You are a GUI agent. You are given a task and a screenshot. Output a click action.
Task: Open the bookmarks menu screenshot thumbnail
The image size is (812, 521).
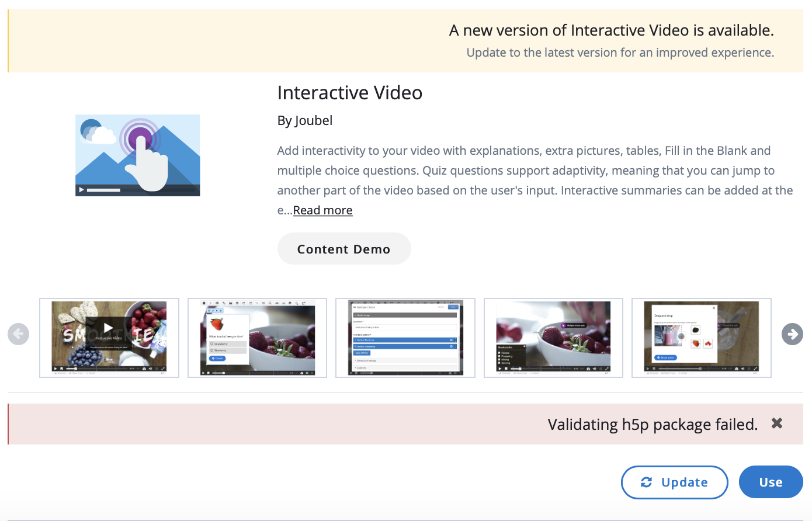(553, 338)
